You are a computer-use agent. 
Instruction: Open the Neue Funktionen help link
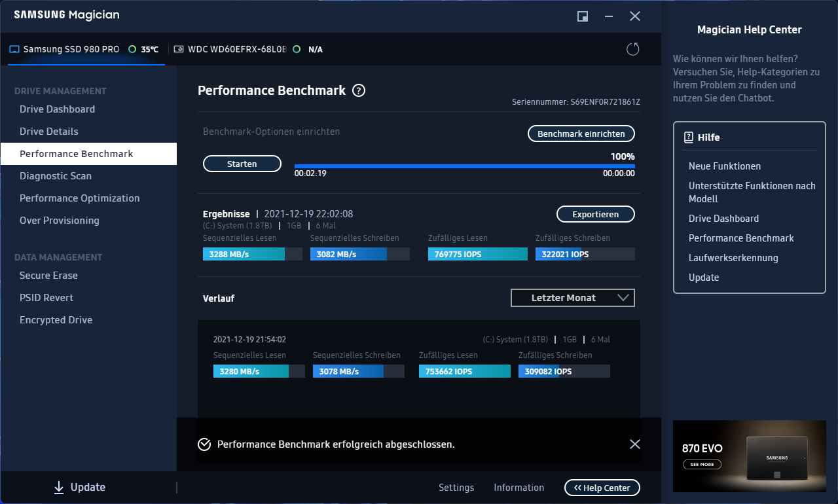[x=725, y=166]
